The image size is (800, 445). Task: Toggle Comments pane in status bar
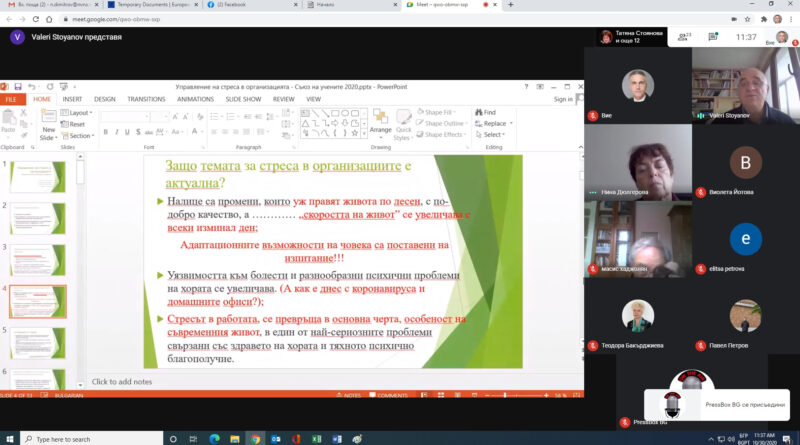tap(389, 395)
